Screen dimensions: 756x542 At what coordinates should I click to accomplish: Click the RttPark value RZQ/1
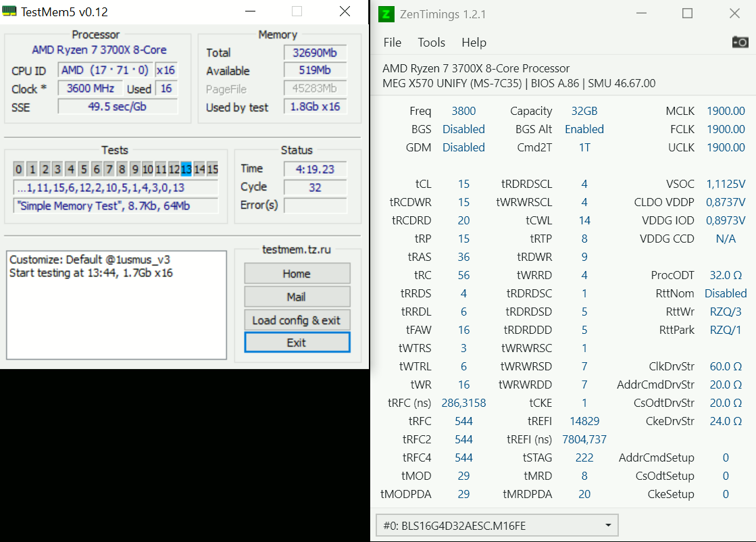(x=726, y=330)
